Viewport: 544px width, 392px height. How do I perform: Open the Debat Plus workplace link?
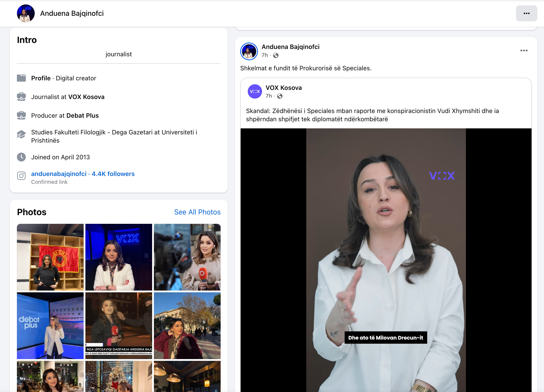[x=83, y=116]
